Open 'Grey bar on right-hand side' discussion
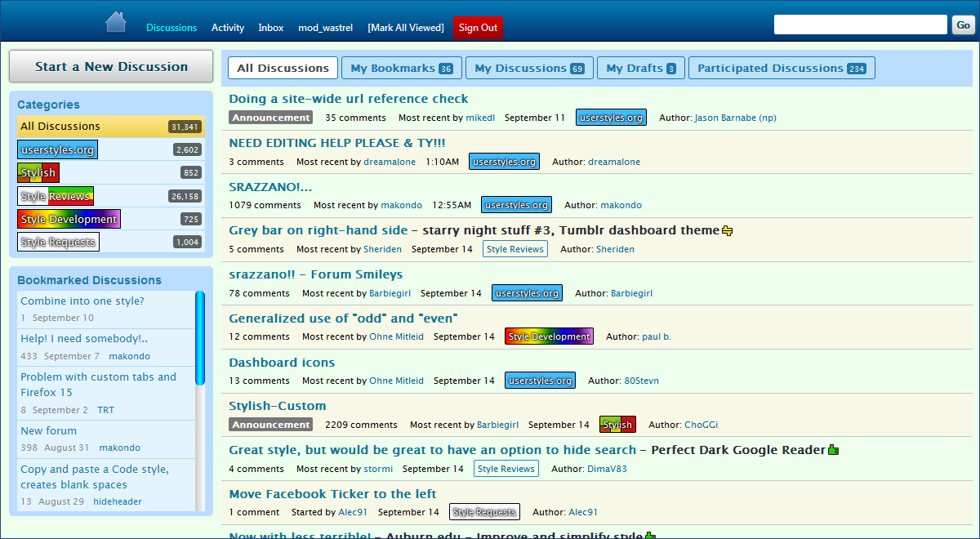 click(318, 230)
